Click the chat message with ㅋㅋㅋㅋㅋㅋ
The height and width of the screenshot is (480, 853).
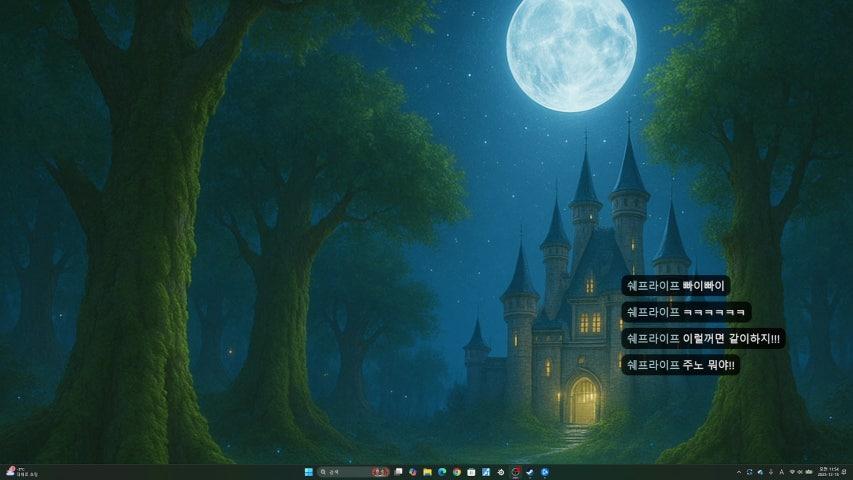686,312
